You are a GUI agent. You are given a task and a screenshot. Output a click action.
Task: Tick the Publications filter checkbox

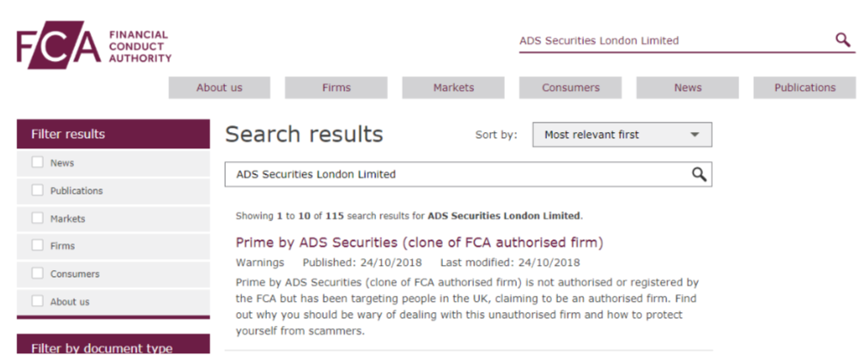(37, 190)
